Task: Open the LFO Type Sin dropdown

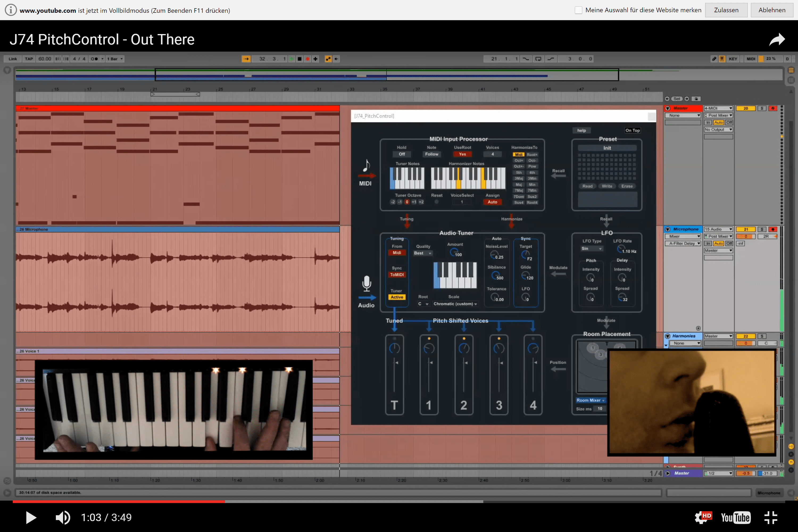Action: point(591,248)
